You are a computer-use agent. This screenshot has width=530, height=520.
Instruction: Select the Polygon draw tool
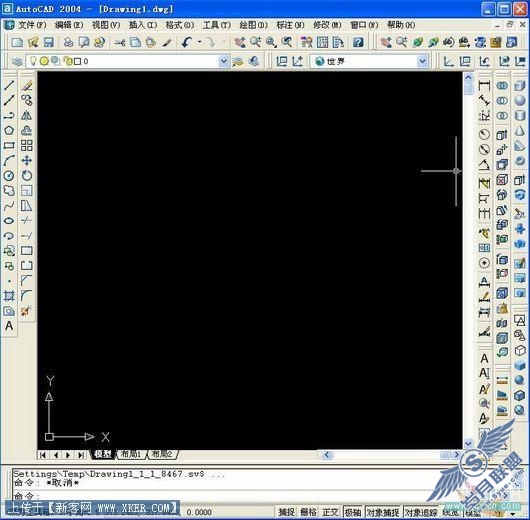(x=9, y=130)
